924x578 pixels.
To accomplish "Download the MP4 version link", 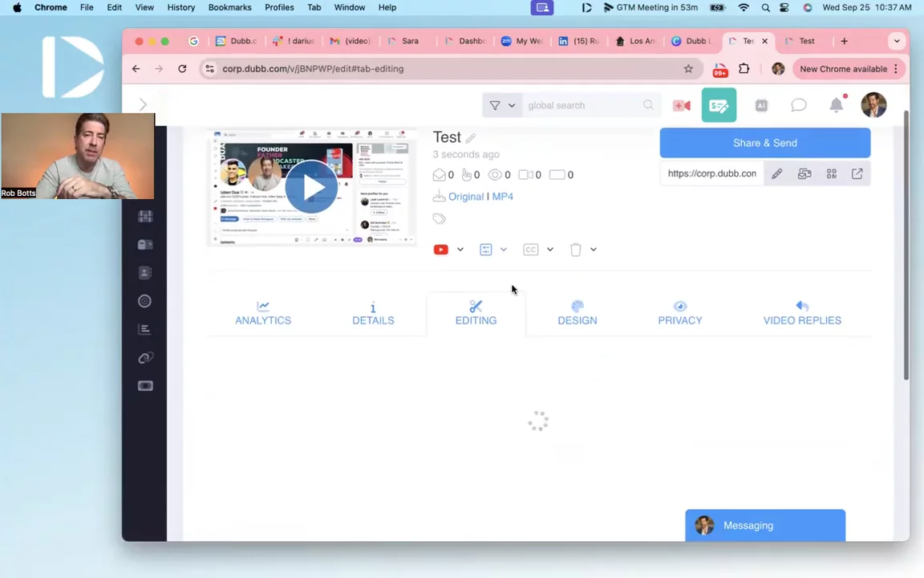I will [502, 197].
